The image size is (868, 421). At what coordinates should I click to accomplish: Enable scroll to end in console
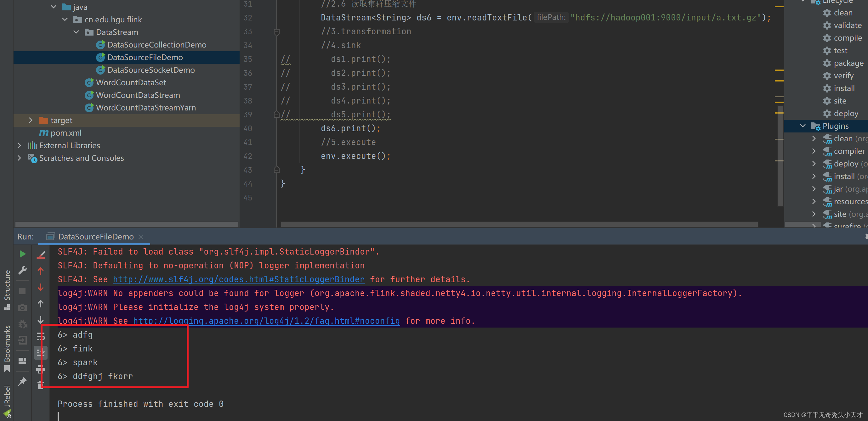pyautogui.click(x=41, y=352)
